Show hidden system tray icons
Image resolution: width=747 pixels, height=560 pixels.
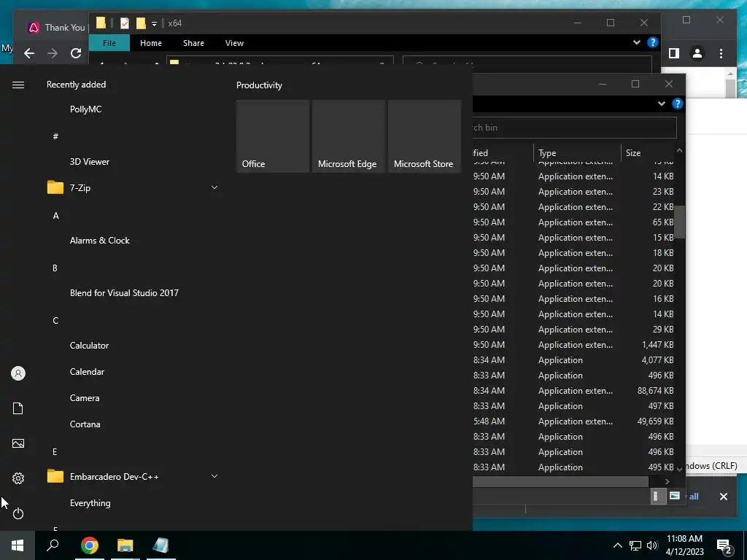click(617, 545)
